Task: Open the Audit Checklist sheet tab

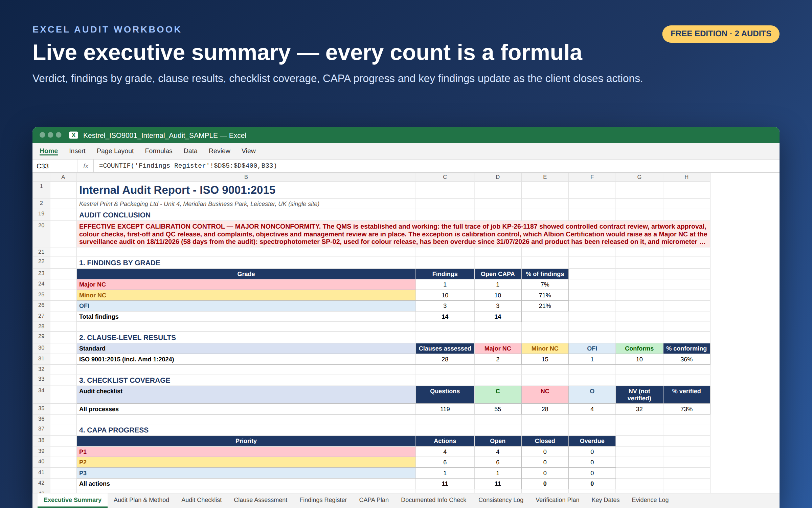Action: [201, 500]
